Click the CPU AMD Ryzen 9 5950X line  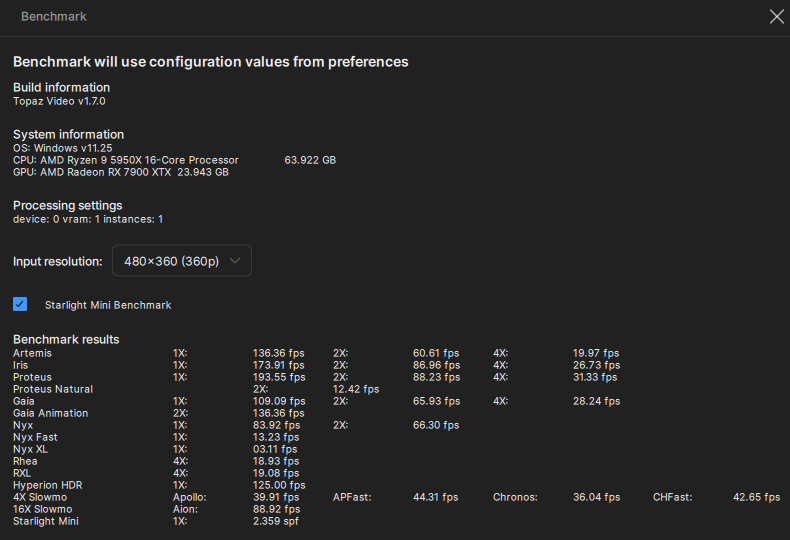pos(126,160)
